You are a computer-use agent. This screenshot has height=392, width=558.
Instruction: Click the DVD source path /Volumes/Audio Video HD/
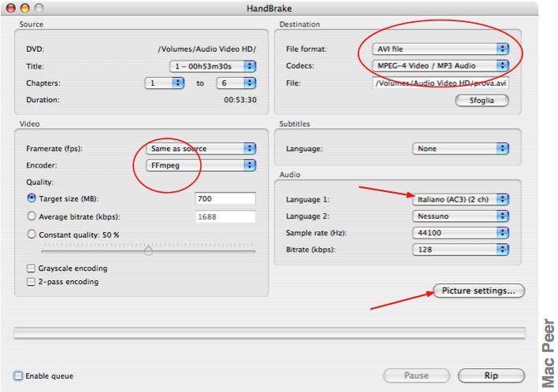tap(206, 49)
